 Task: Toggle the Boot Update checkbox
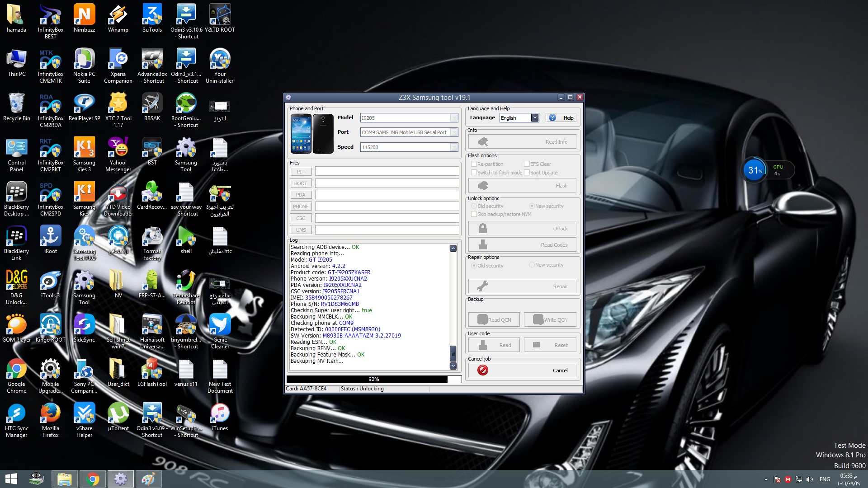pos(527,173)
